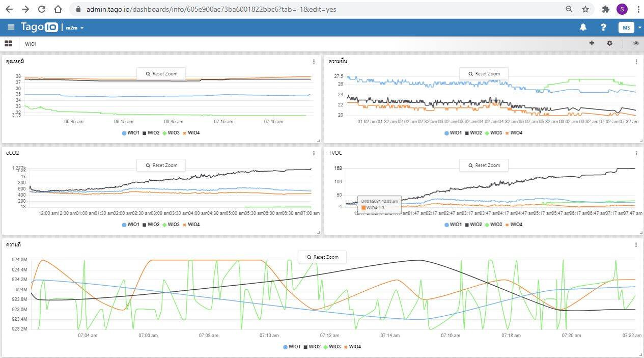Click the '07:12 am' axis label

click(x=329, y=336)
